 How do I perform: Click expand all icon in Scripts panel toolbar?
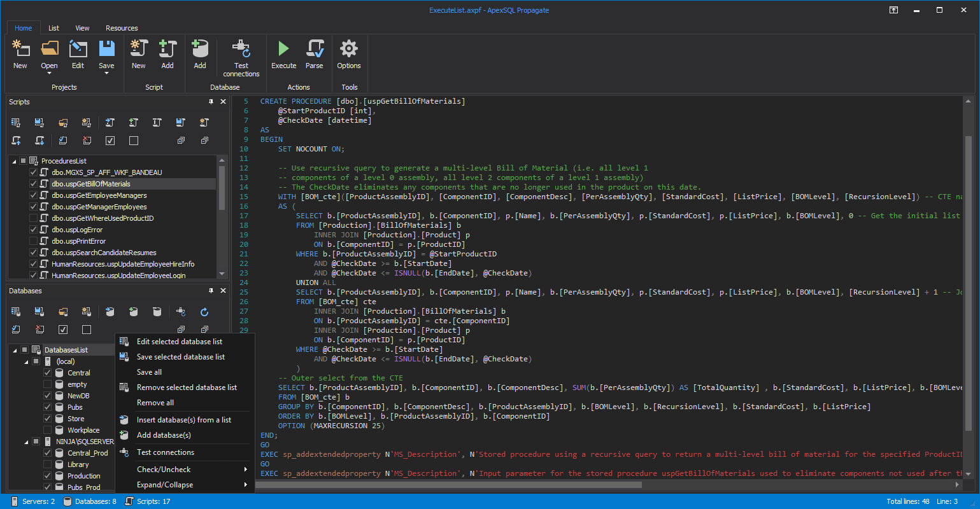(181, 141)
